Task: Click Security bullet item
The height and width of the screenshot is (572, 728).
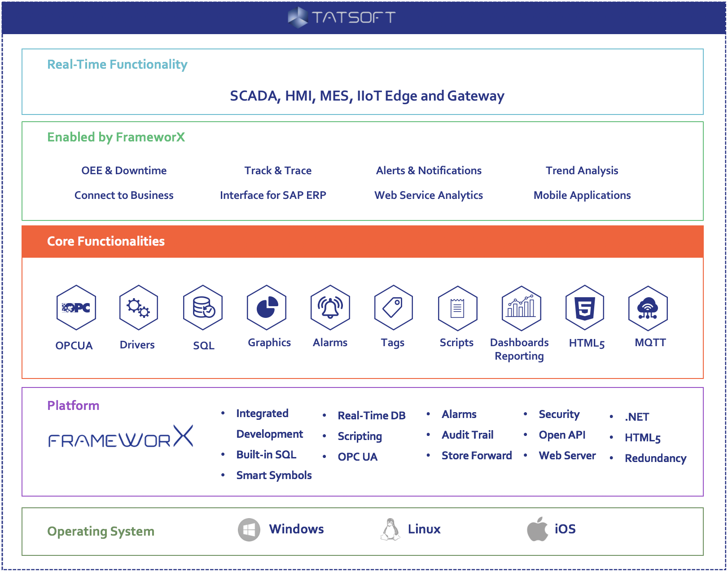Action: (559, 414)
